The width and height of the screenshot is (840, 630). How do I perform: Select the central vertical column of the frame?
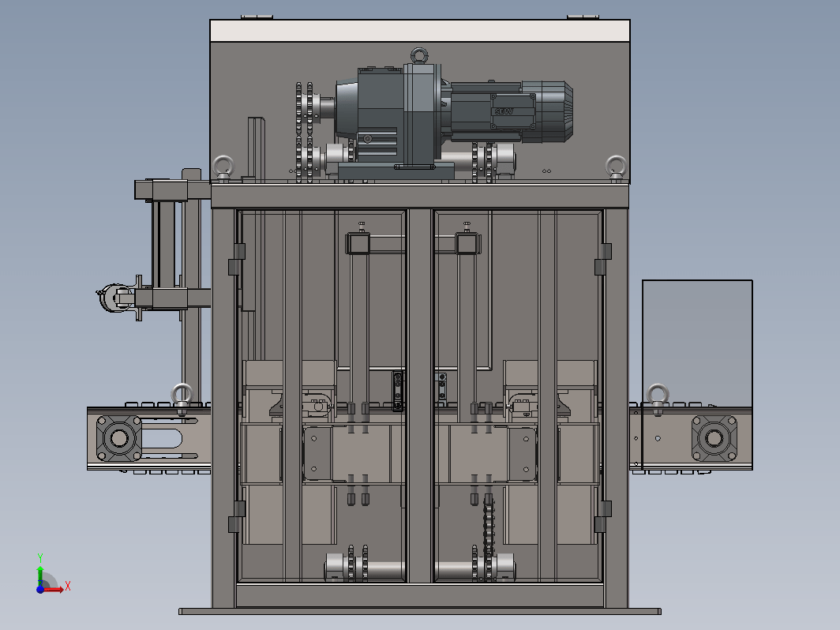(420, 396)
